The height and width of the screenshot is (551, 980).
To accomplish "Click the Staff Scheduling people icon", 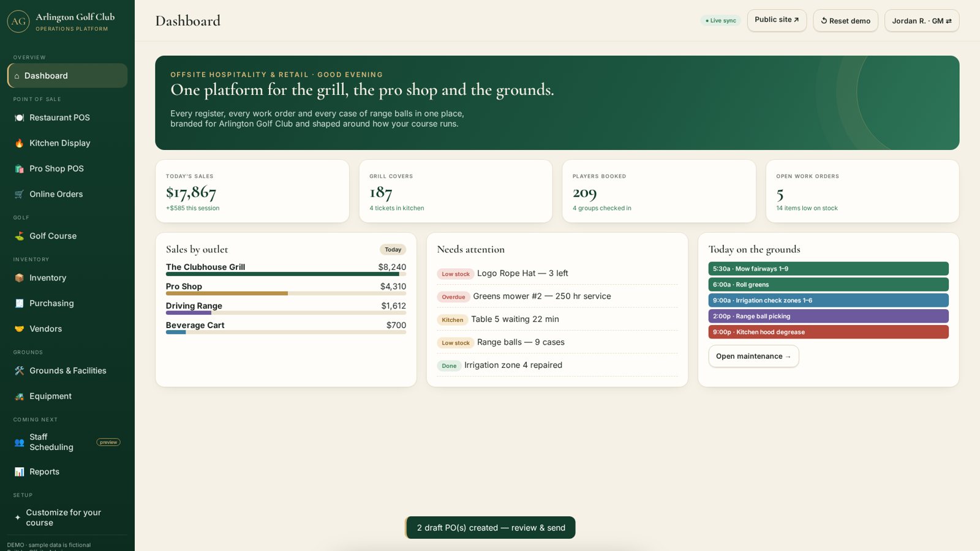I will pos(19,442).
